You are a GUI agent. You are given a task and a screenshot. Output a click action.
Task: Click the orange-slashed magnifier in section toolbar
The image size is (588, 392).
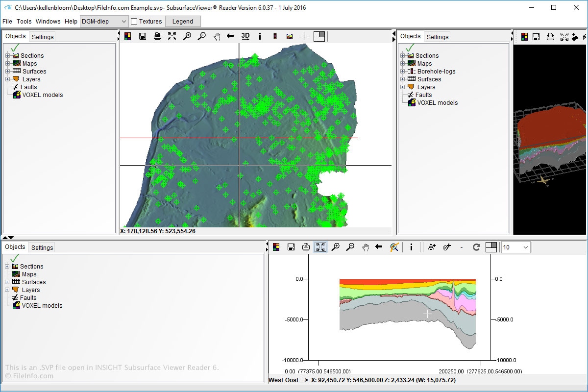point(394,247)
